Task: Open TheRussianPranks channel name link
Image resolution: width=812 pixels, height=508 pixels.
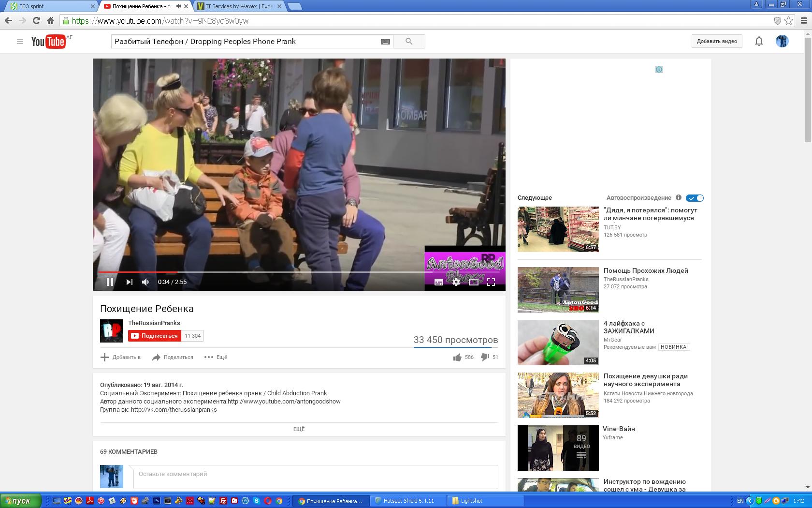Action: 154,323
